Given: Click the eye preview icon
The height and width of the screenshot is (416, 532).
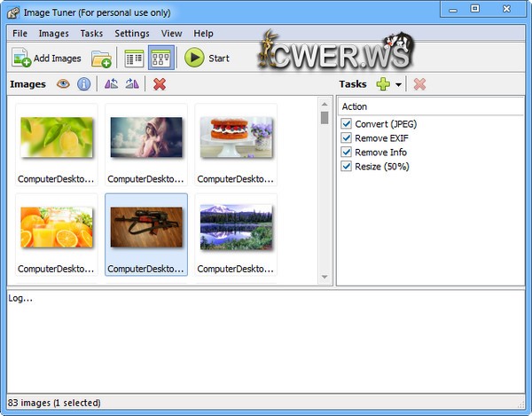Looking at the screenshot, I should (x=64, y=84).
